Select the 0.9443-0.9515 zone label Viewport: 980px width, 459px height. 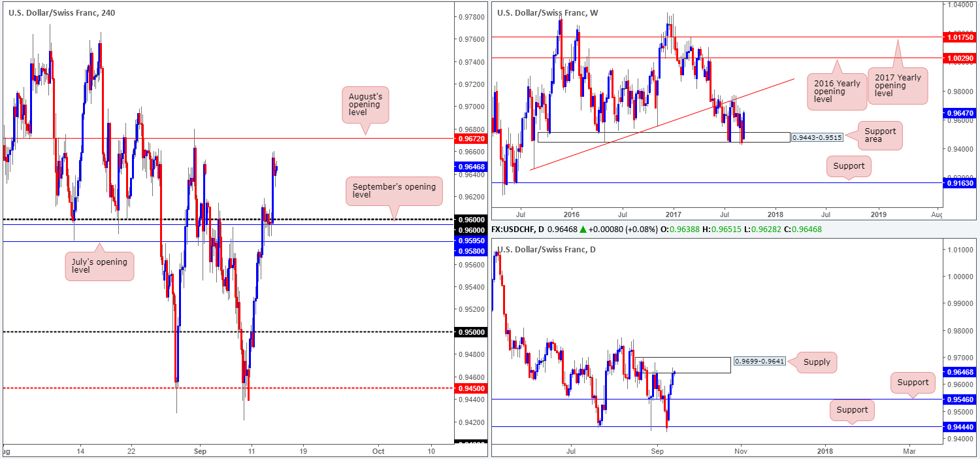817,137
